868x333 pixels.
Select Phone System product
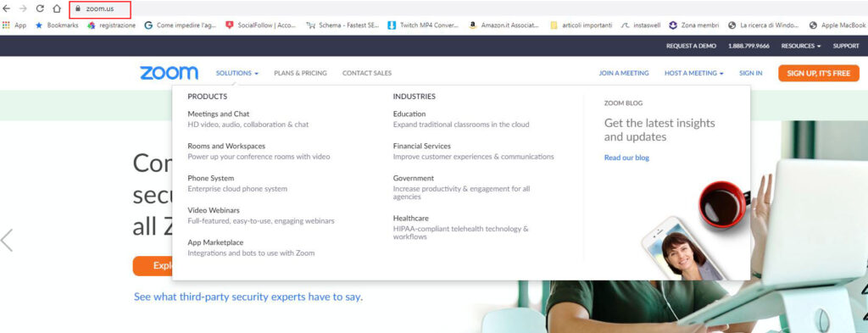(210, 178)
